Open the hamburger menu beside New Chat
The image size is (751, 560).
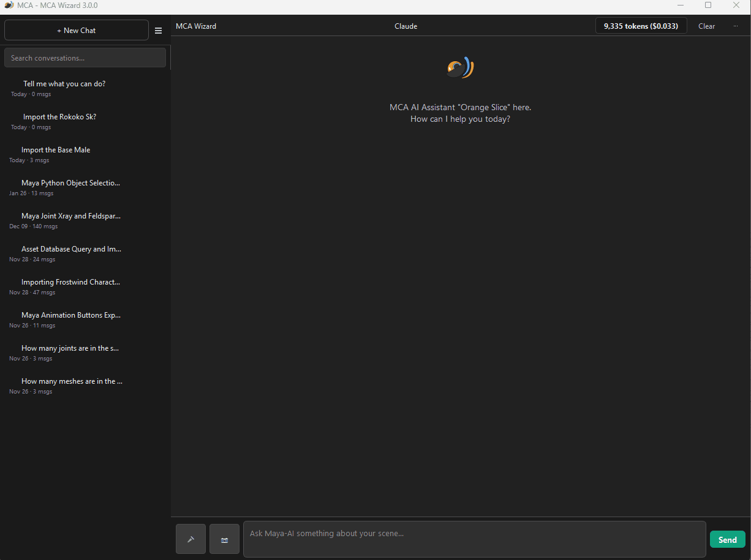tap(158, 31)
